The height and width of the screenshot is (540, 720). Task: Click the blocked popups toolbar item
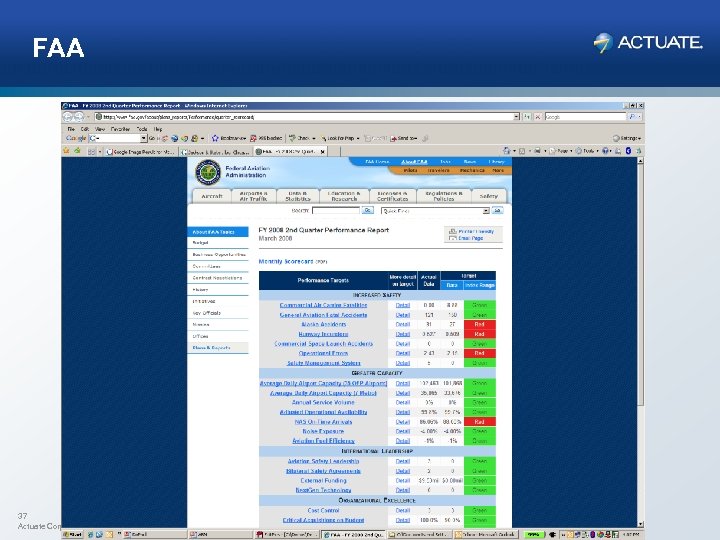(x=266, y=138)
